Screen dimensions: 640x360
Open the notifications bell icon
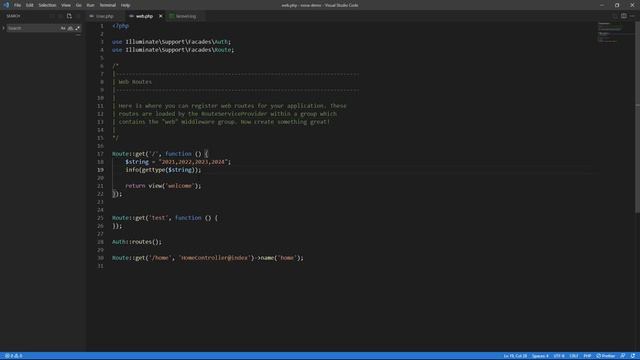click(633, 356)
